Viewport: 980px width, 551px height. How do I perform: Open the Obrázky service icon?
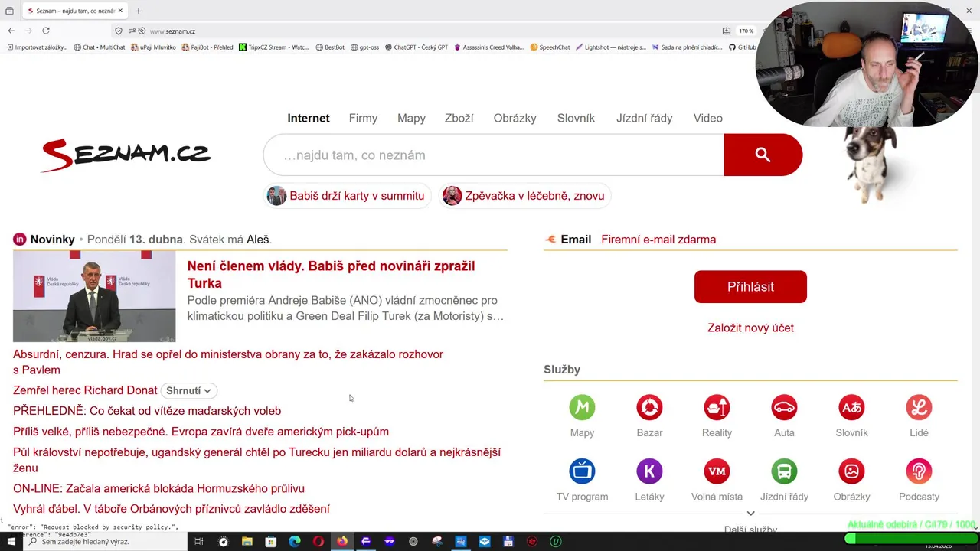click(851, 471)
